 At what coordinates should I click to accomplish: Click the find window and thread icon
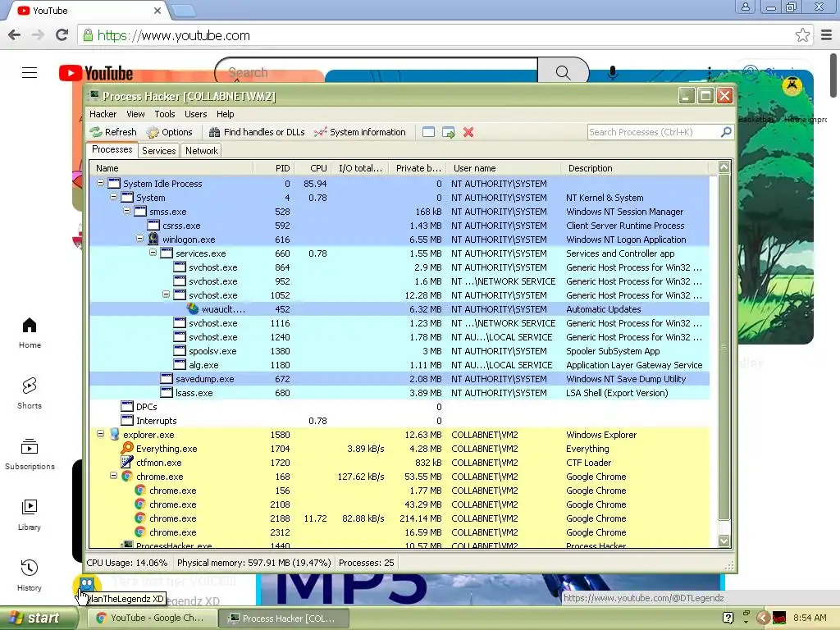[449, 132]
